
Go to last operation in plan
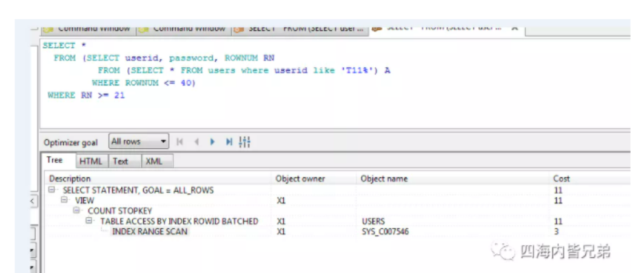(x=229, y=142)
